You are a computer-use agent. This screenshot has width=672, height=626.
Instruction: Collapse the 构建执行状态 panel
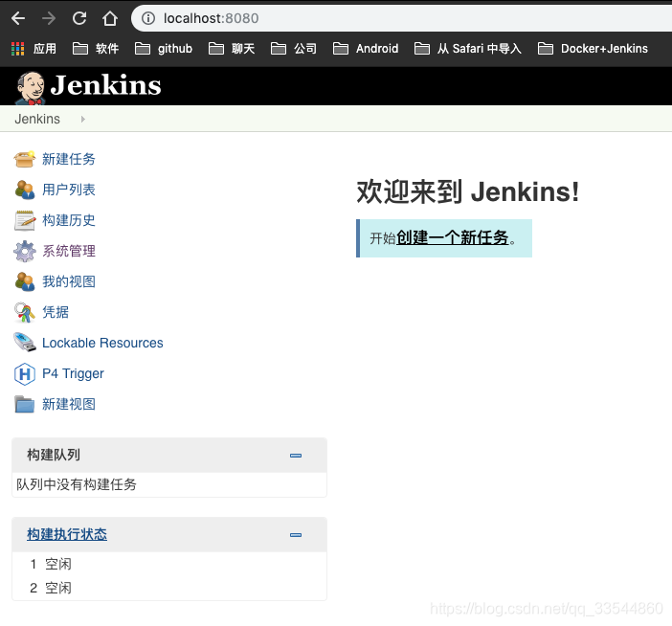296,535
